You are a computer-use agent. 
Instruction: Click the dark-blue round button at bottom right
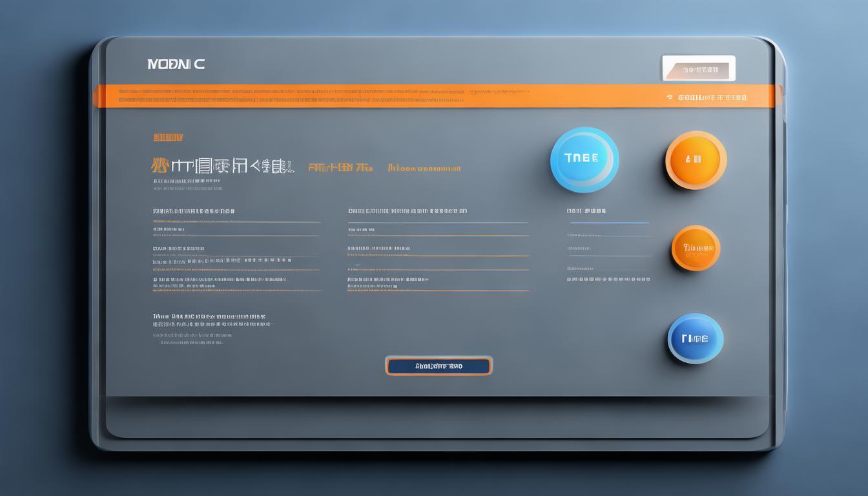695,338
